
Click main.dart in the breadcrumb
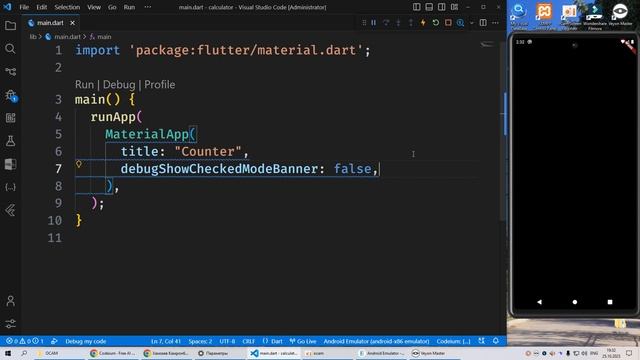coord(67,37)
